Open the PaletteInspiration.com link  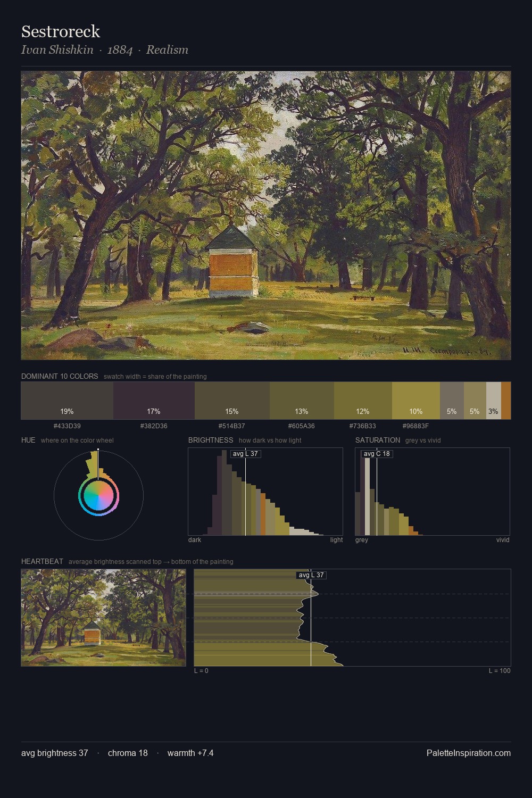coord(469,753)
